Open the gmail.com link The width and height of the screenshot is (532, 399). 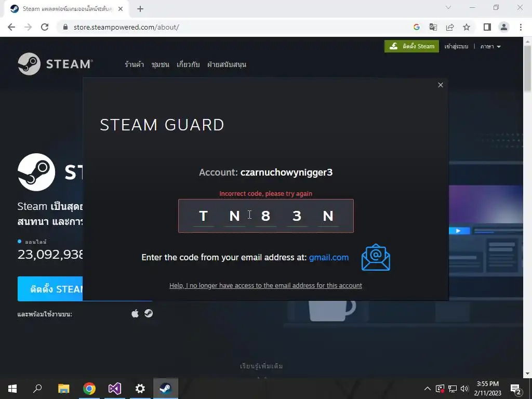(329, 258)
